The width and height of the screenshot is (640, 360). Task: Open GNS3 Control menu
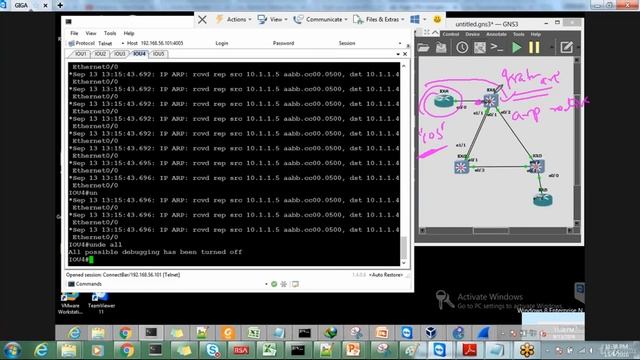(451, 34)
